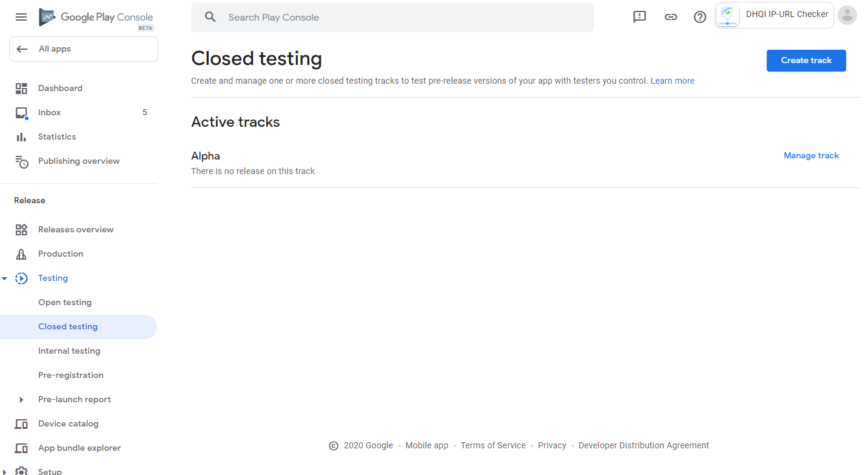
Task: Click the copy link icon
Action: tap(670, 17)
